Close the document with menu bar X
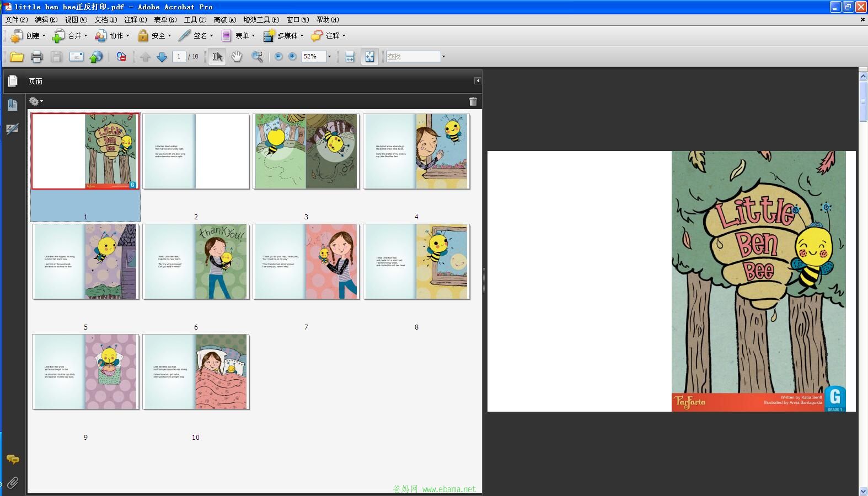Screen dimensions: 868x496 click(862, 20)
